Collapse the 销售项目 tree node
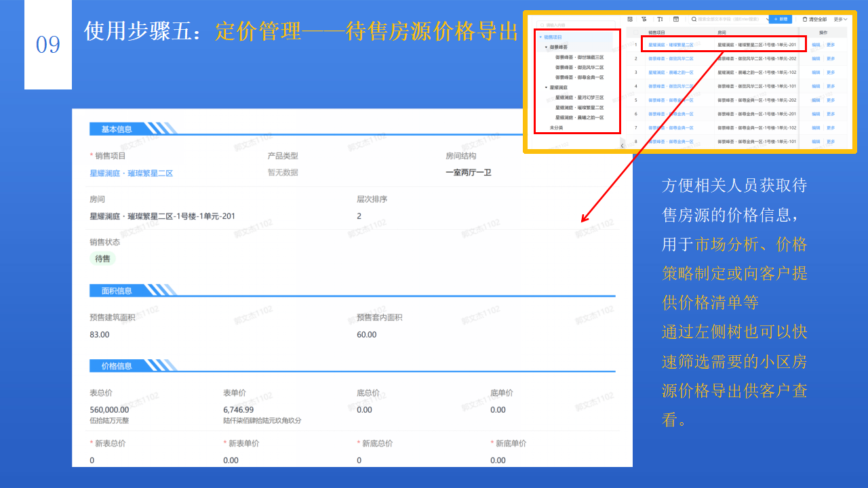868x488 pixels. [x=540, y=37]
